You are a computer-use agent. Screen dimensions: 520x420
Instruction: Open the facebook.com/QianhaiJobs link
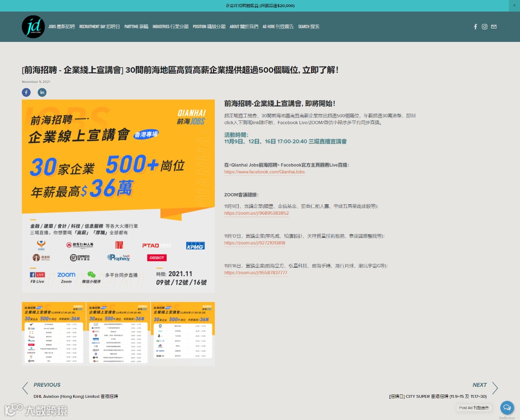pyautogui.click(x=264, y=172)
